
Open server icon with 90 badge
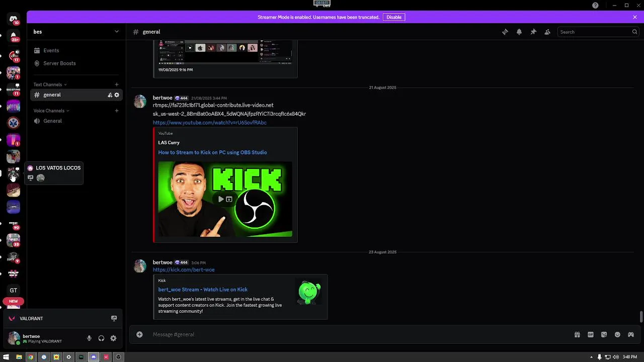(14, 224)
